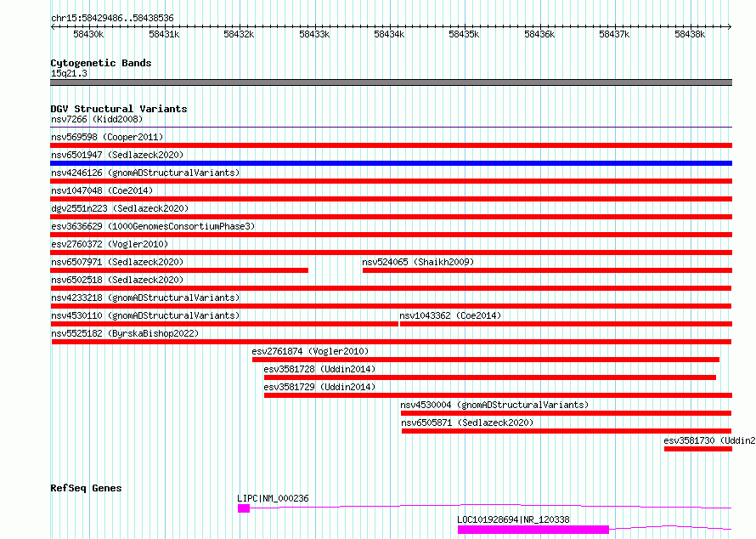This screenshot has height=539, width=756.
Task: Open the LOC101928694|NR_120338 gene label
Action: pos(513,519)
